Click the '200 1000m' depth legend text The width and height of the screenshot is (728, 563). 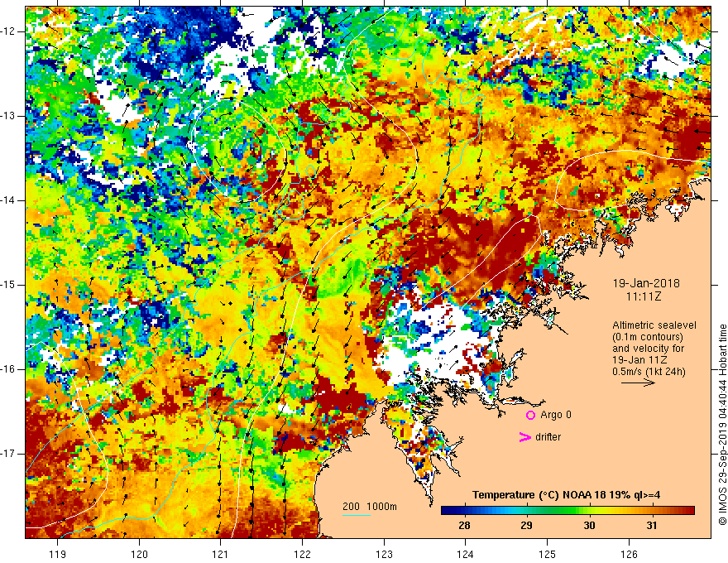click(x=370, y=507)
